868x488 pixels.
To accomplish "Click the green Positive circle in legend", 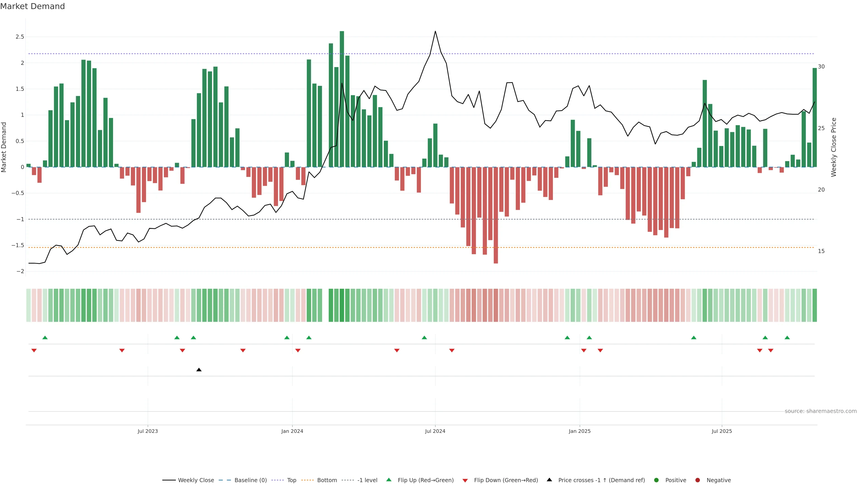I will click(656, 480).
